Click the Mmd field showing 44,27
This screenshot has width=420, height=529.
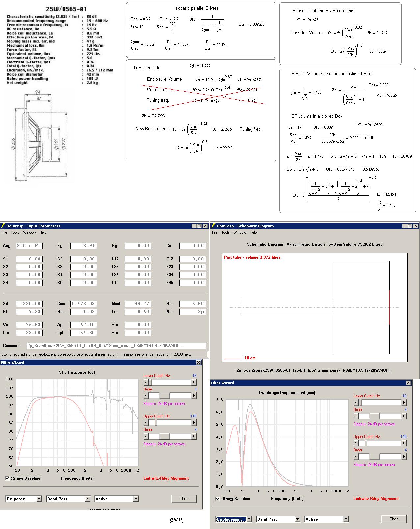tap(138, 304)
